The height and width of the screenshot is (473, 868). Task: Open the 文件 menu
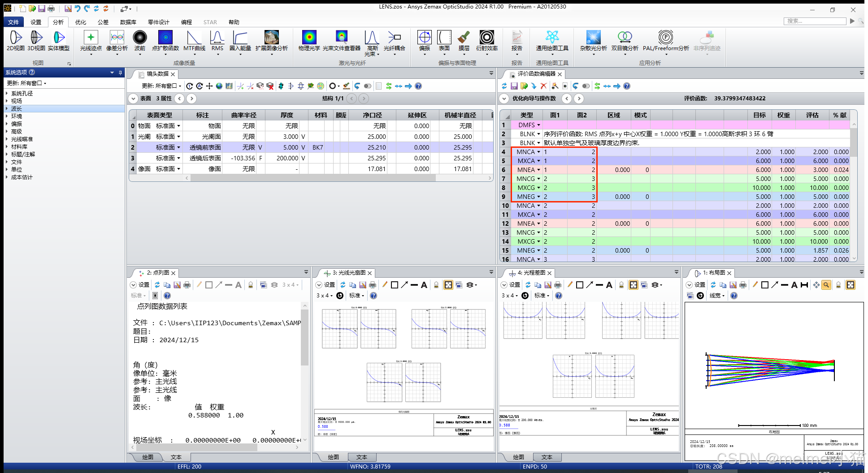click(13, 22)
